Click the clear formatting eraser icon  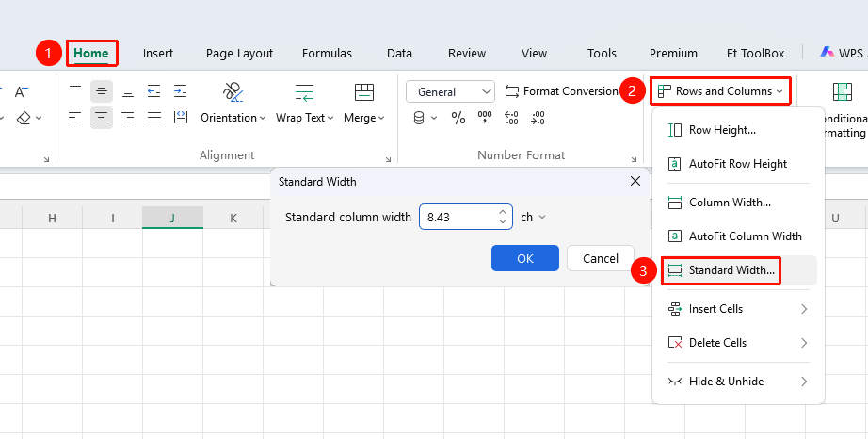24,118
